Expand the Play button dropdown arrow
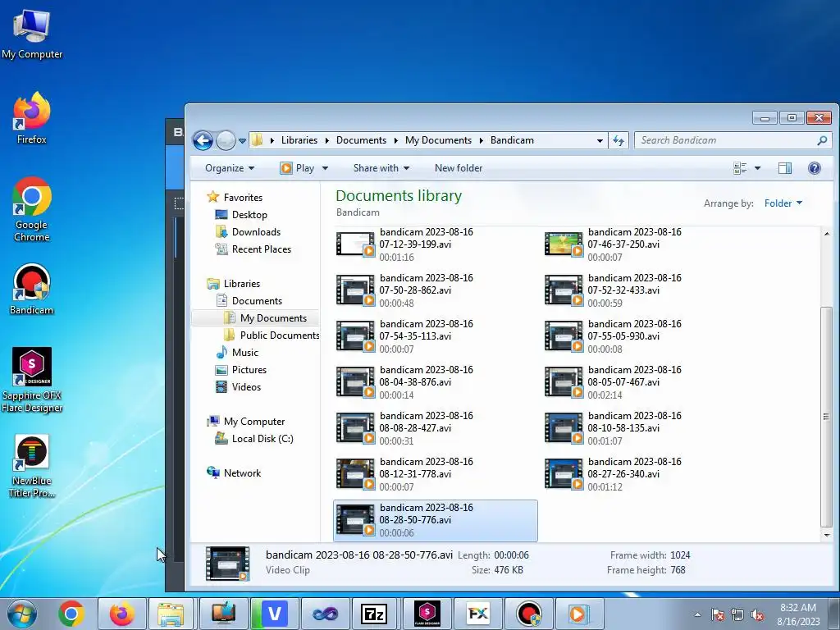Image resolution: width=840 pixels, height=630 pixels. [325, 168]
